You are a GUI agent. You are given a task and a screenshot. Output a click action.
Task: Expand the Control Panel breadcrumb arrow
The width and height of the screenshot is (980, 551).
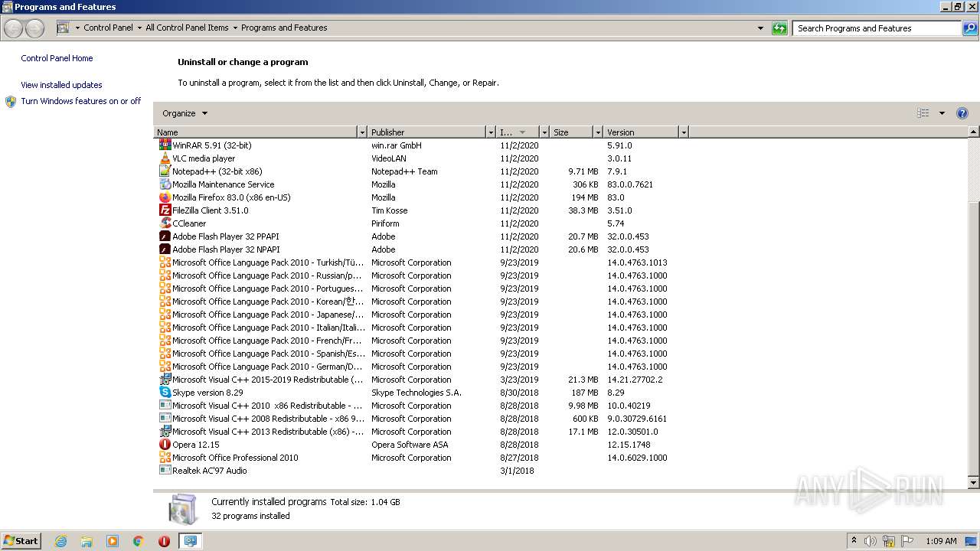(139, 28)
